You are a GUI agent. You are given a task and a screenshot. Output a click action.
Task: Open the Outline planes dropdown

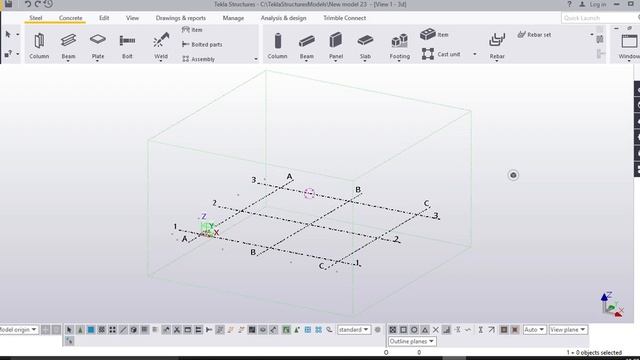(412, 341)
